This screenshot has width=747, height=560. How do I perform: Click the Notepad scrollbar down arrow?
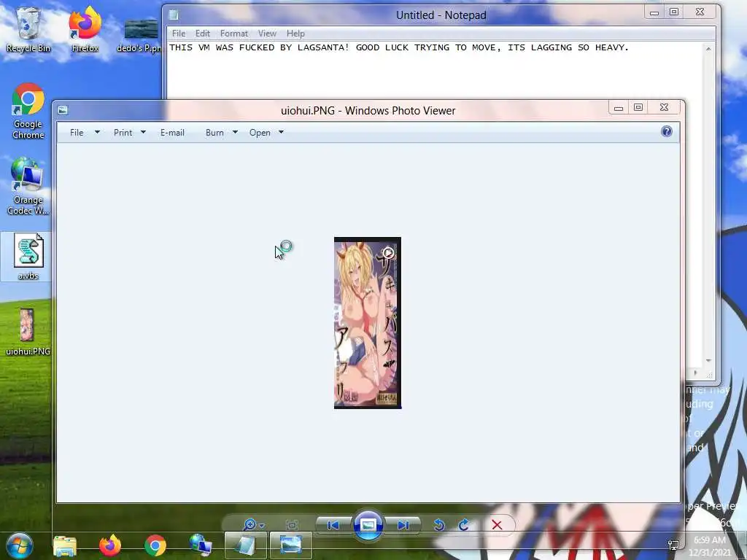708,362
